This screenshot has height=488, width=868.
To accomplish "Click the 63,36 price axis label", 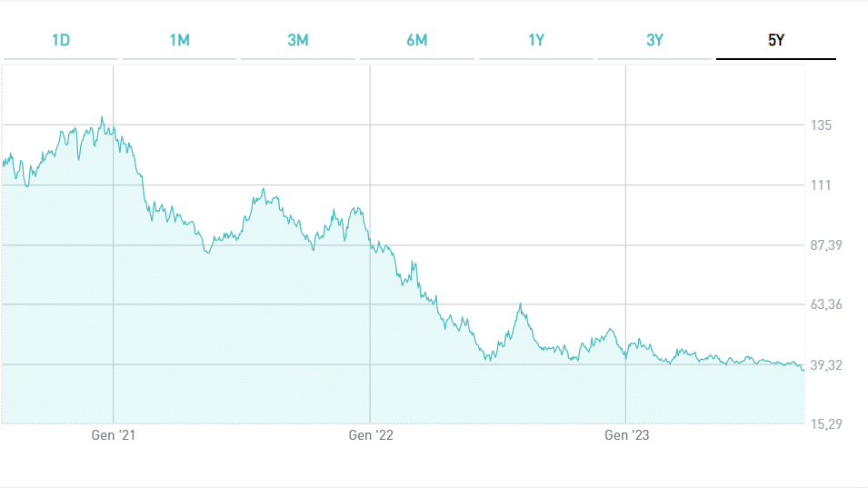I will (x=827, y=304).
